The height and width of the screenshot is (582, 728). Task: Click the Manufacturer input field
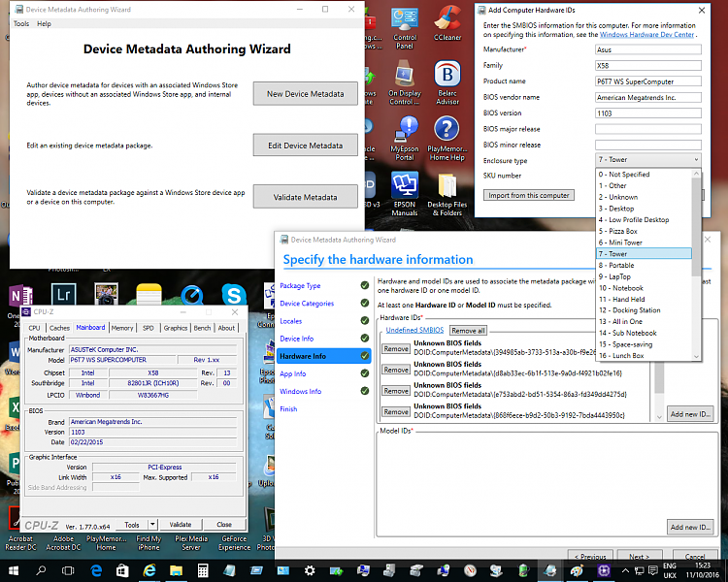click(x=647, y=49)
